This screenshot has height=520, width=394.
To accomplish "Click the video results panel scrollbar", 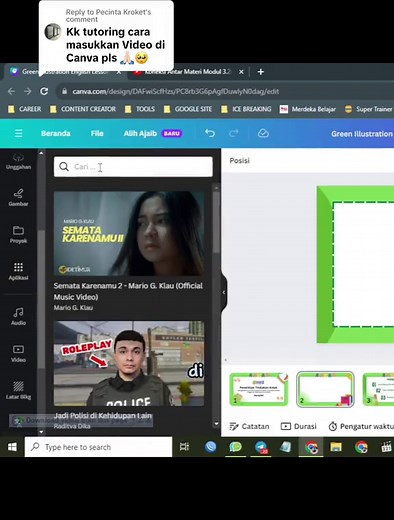I will (216, 223).
